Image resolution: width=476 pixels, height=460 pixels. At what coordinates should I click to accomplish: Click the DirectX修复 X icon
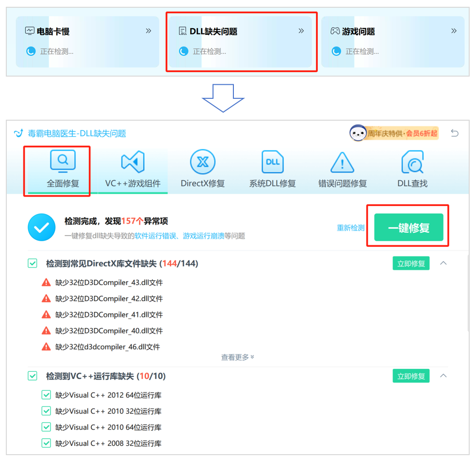(x=203, y=161)
